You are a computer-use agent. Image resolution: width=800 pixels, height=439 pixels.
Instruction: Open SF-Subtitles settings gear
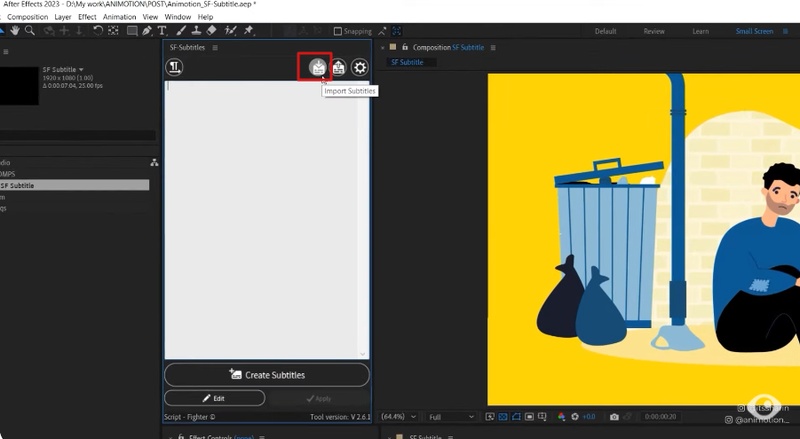360,68
